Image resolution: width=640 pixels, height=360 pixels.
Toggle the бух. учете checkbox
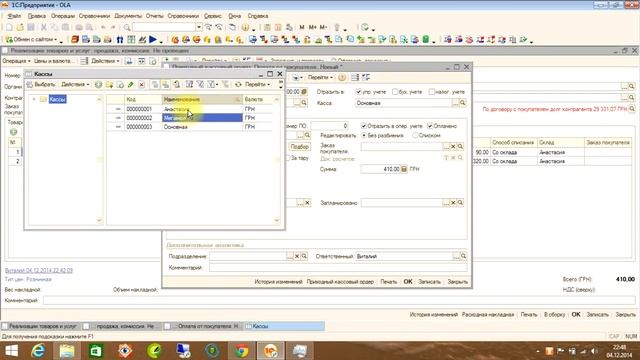click(395, 92)
